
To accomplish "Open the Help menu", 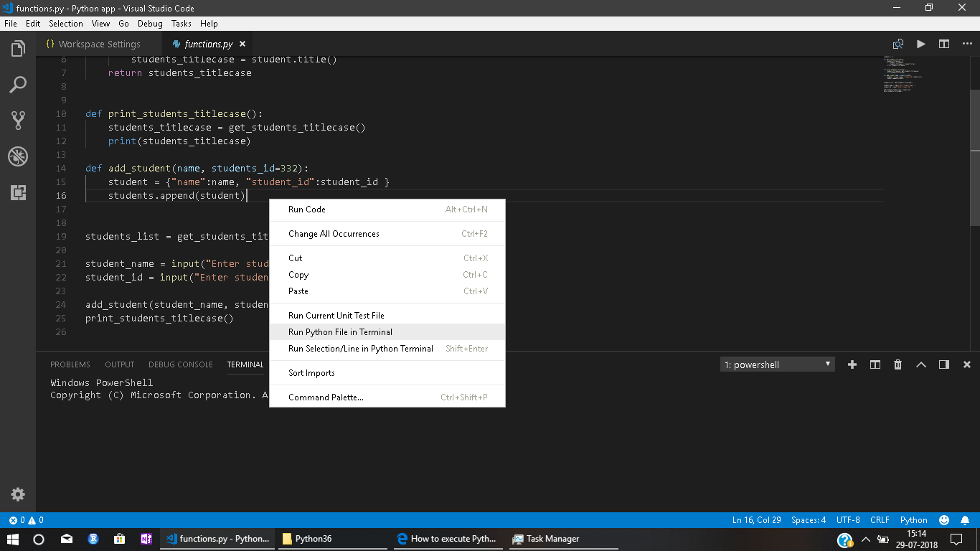I will point(209,24).
